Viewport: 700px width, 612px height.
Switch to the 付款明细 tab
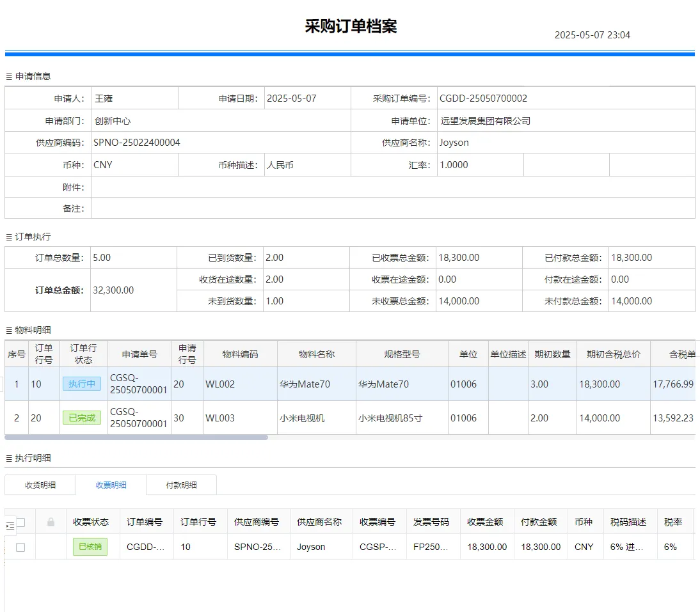coord(181,485)
